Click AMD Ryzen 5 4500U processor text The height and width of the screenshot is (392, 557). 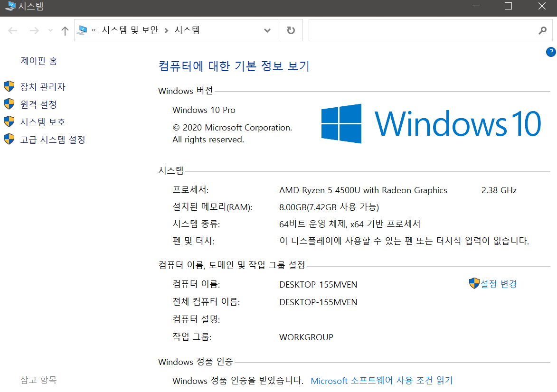(363, 190)
